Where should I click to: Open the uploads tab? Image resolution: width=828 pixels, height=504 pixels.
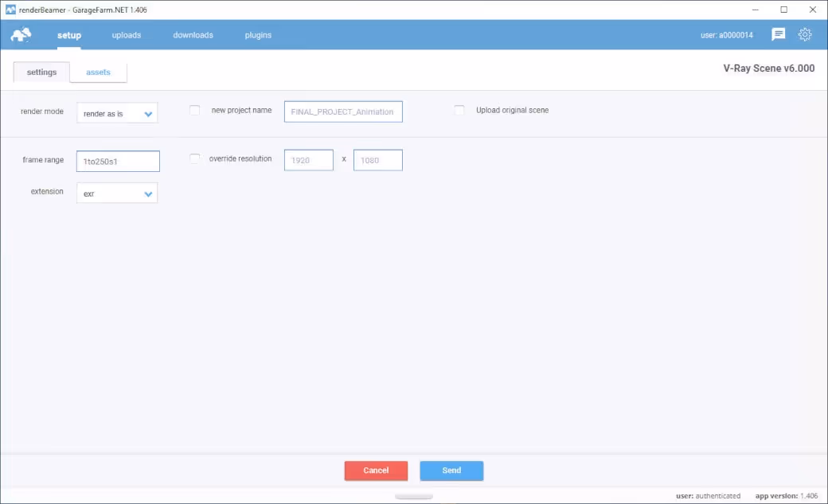point(127,35)
